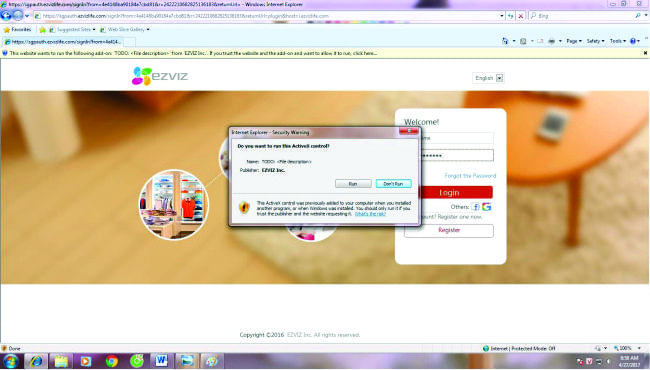Click the browser Back arrow button
The height and width of the screenshot is (370, 650).
pos(6,16)
